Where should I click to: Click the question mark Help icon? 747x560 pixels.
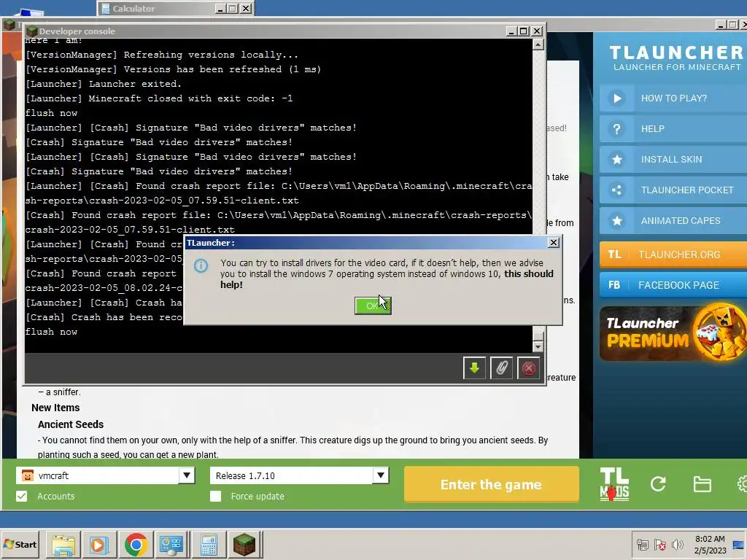(617, 128)
